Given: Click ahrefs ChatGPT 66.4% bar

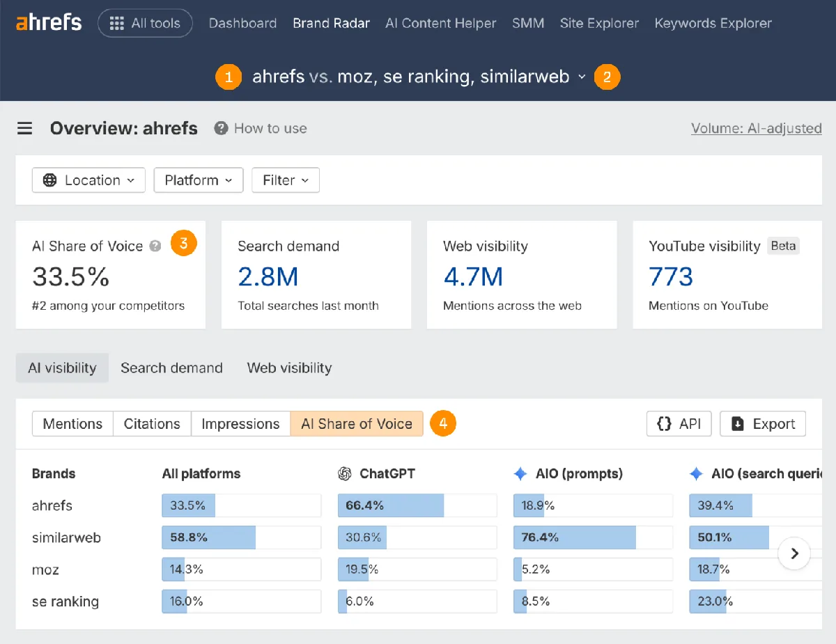Looking at the screenshot, I should (x=417, y=505).
